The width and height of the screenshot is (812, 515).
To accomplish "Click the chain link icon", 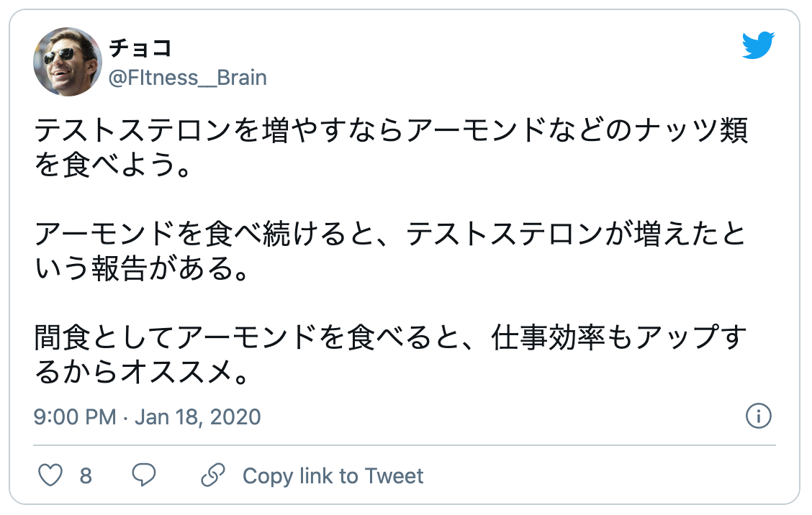I will tap(213, 475).
